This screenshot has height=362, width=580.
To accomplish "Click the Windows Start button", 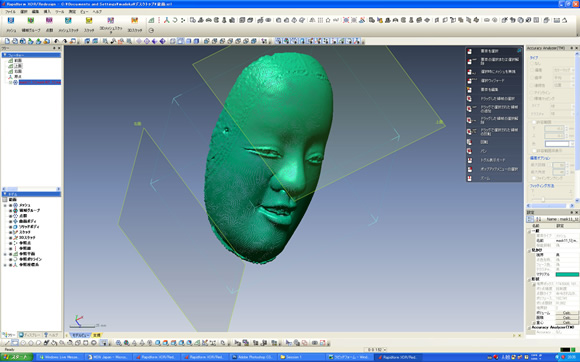I will (17, 357).
